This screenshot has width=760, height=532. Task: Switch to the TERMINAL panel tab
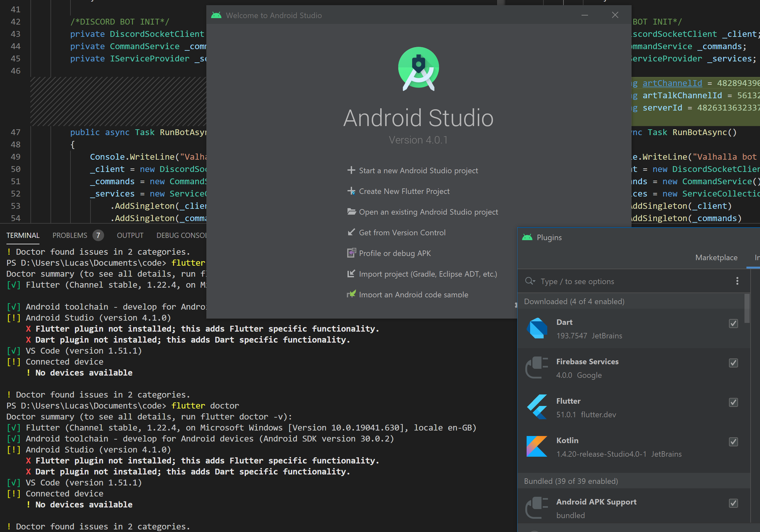[x=23, y=235]
